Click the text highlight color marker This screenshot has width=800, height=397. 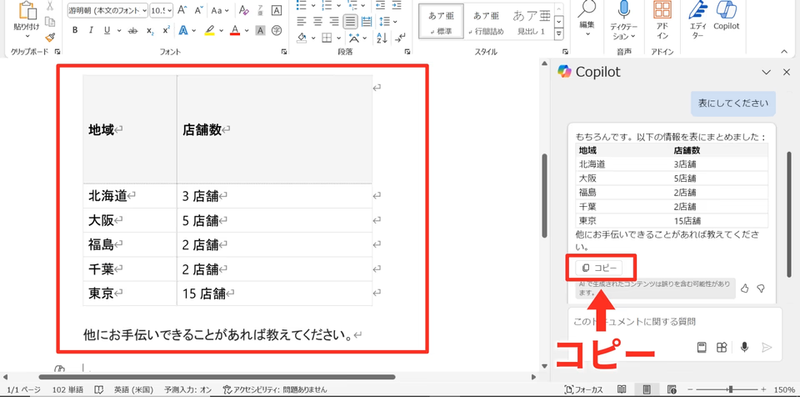point(209,30)
